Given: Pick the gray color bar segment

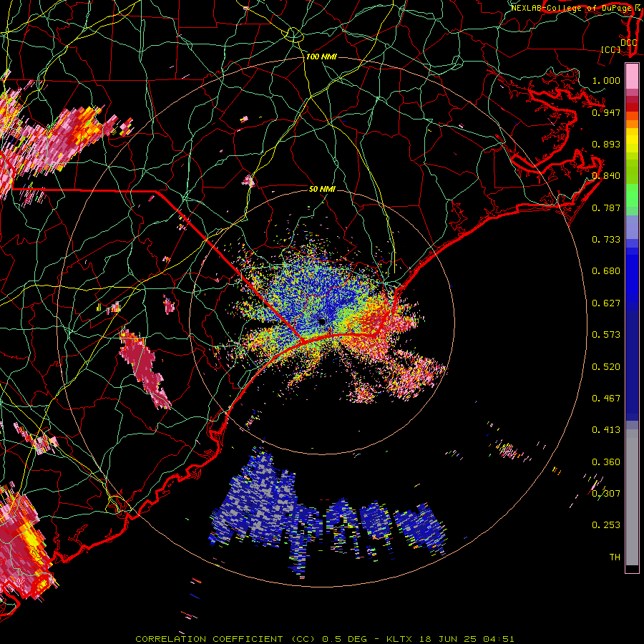Looking at the screenshot, I should [x=632, y=497].
